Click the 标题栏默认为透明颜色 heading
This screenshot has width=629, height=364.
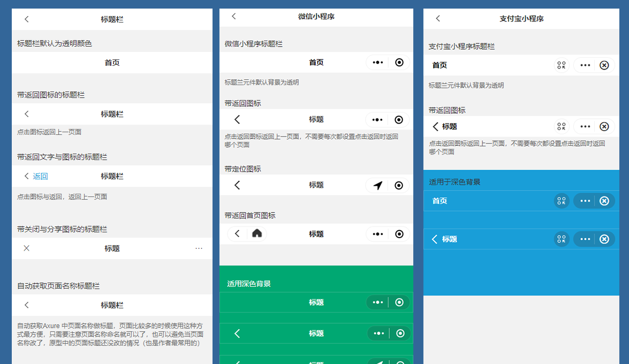point(55,43)
